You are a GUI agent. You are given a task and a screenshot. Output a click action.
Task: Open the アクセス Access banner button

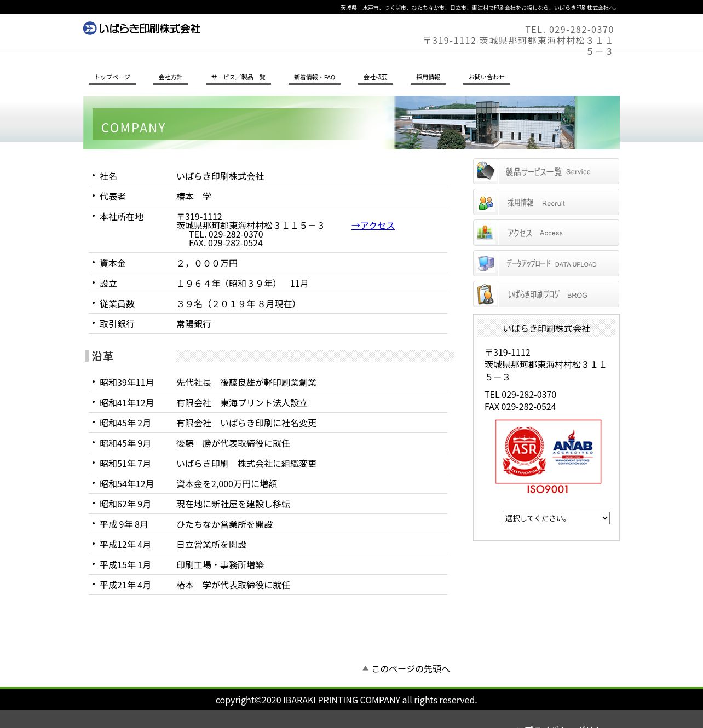(546, 233)
